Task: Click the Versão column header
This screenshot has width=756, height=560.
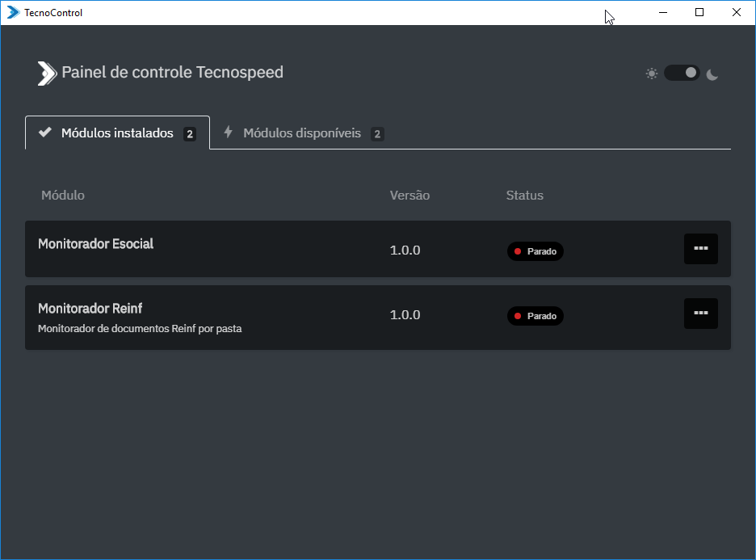Action: coord(409,196)
